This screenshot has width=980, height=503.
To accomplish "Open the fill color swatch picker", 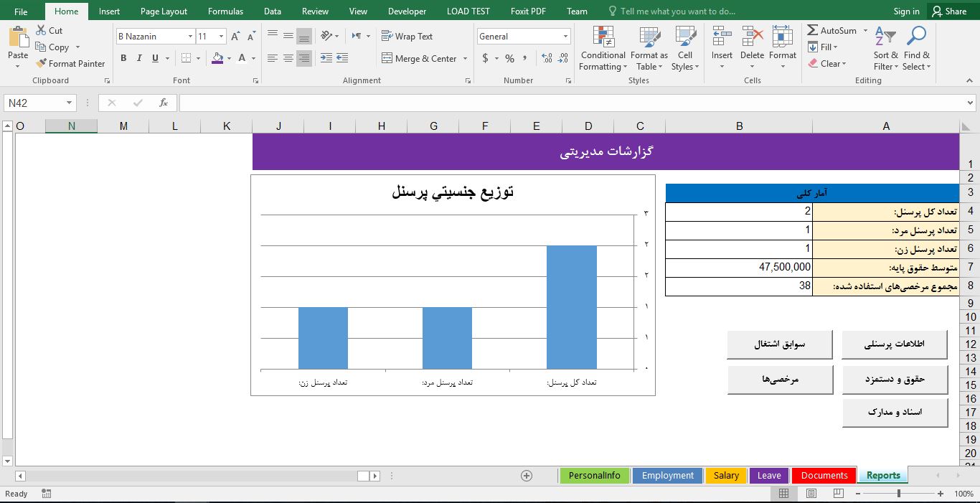I will (228, 58).
